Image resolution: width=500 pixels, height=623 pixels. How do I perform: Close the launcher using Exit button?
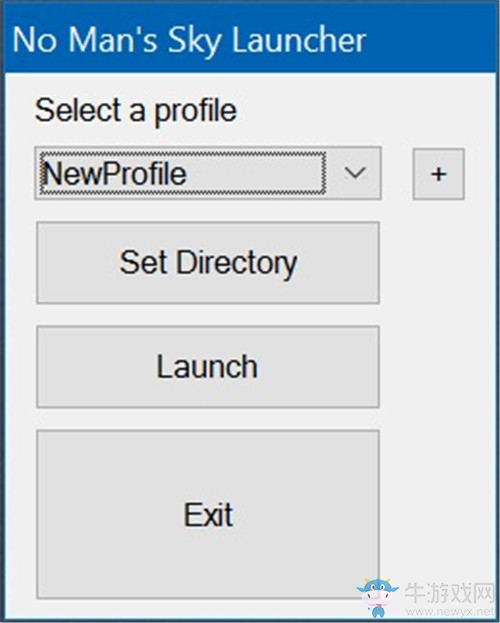tap(208, 514)
